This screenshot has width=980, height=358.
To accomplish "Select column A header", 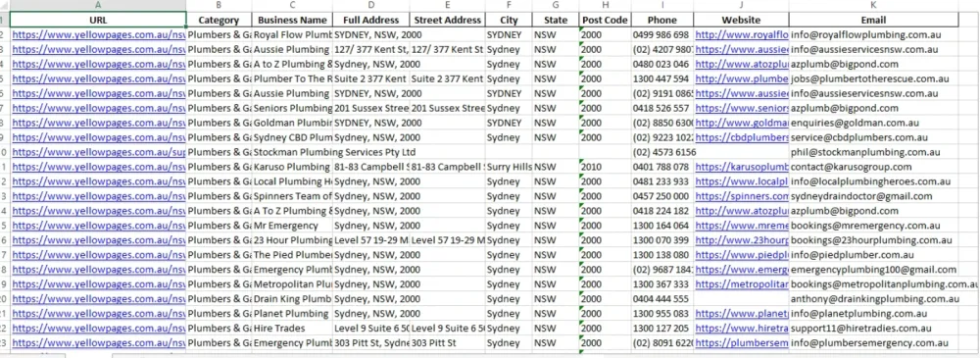I will click(98, 5).
